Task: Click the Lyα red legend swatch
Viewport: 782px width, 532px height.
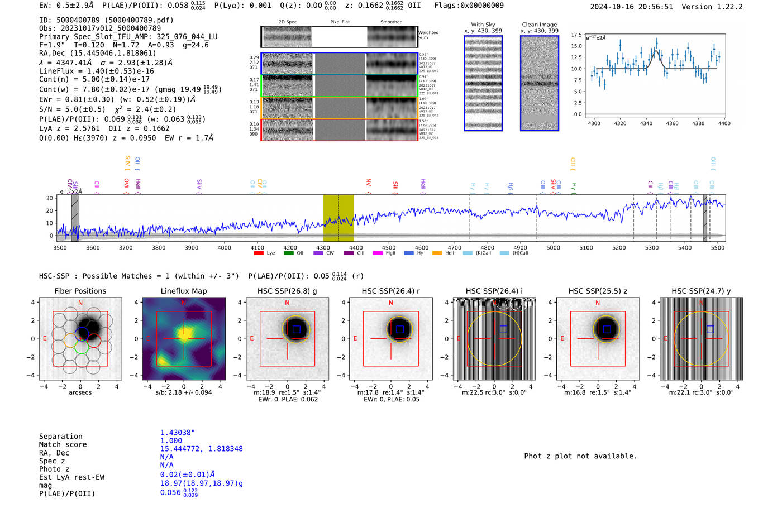Action: click(258, 253)
